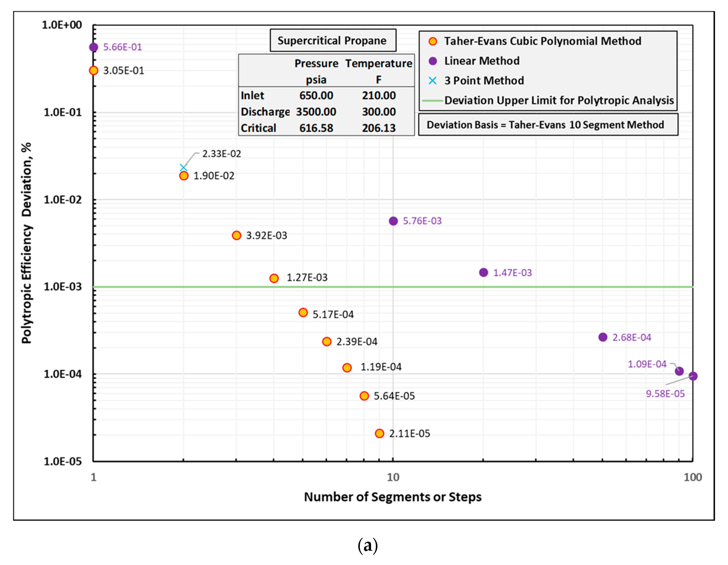This screenshot has height=565, width=728.
Task: Click the purple marker labeled 1.47E-03
Action: click(x=484, y=273)
